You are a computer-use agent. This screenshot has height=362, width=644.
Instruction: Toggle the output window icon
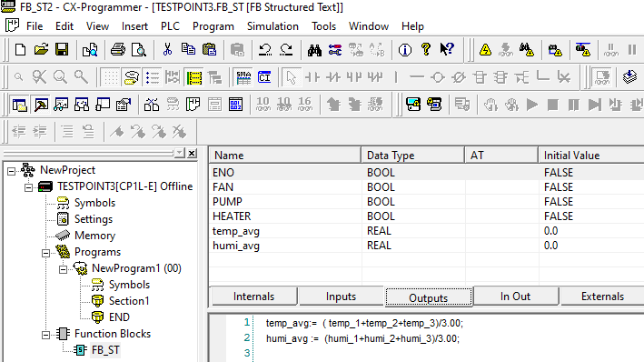[40, 105]
